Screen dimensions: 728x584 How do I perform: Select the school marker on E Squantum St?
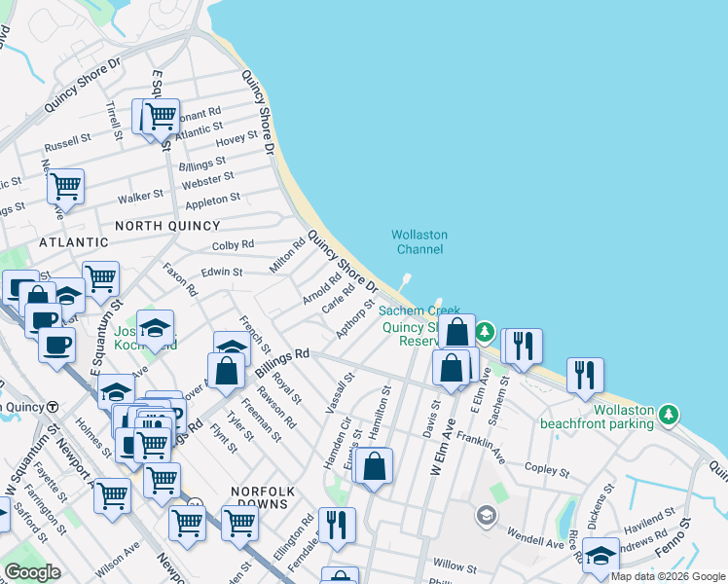pyautogui.click(x=116, y=391)
